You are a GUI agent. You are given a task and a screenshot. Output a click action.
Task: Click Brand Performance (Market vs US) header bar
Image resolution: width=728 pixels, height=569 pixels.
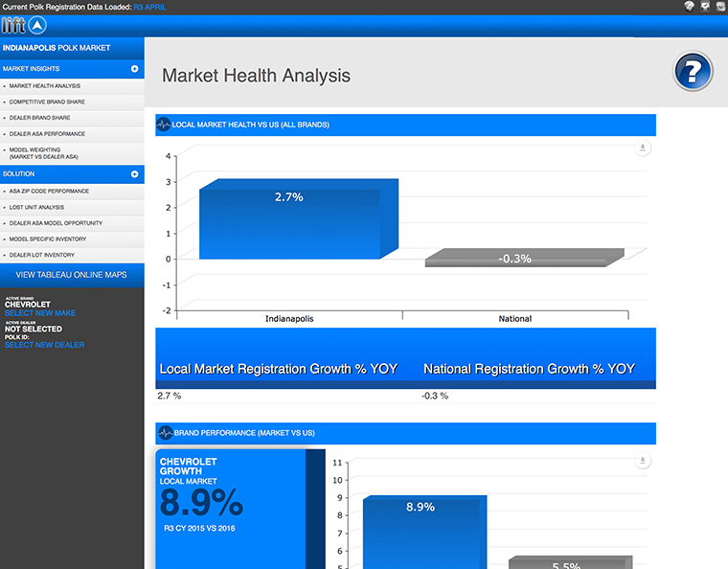[x=405, y=433]
